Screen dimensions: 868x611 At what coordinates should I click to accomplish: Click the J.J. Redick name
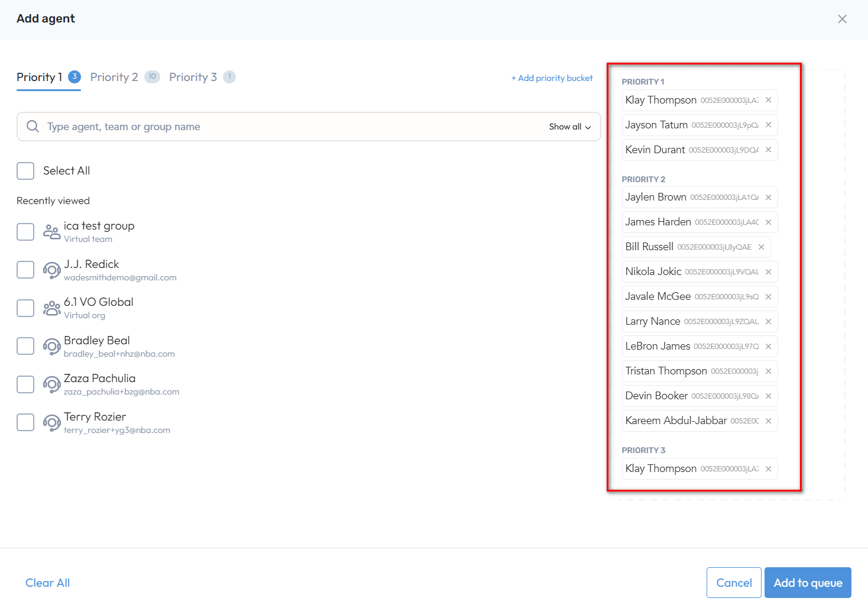tap(92, 264)
